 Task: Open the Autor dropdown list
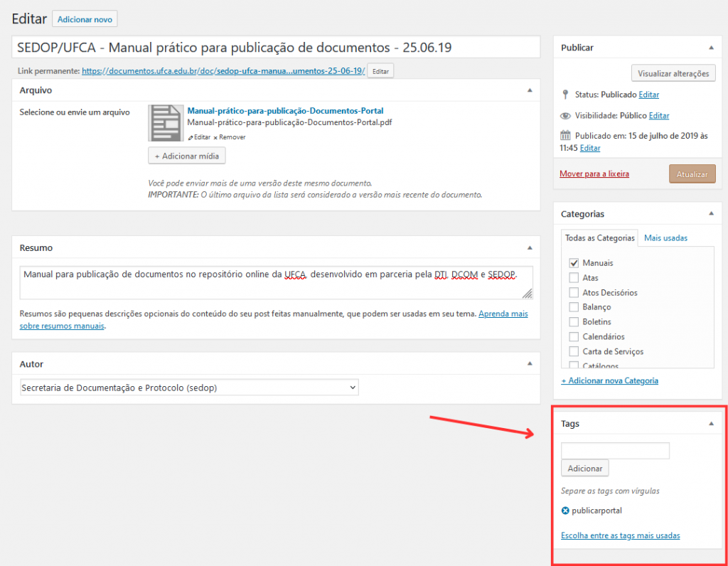coord(189,388)
